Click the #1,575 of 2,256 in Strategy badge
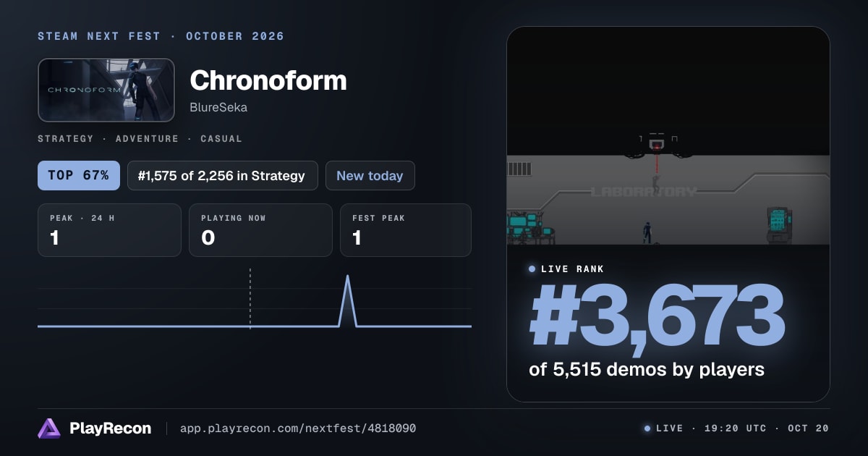 [x=223, y=175]
